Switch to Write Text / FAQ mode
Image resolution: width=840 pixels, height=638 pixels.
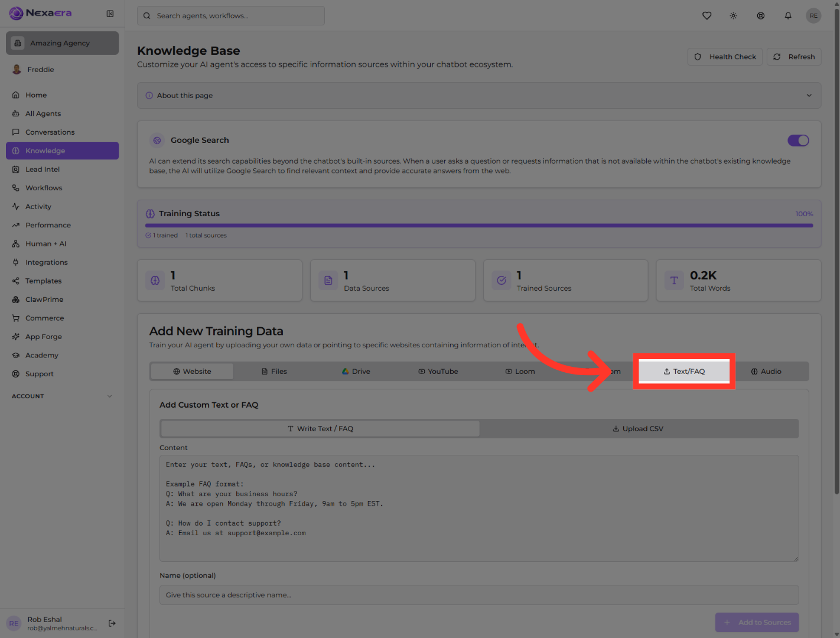pyautogui.click(x=320, y=429)
